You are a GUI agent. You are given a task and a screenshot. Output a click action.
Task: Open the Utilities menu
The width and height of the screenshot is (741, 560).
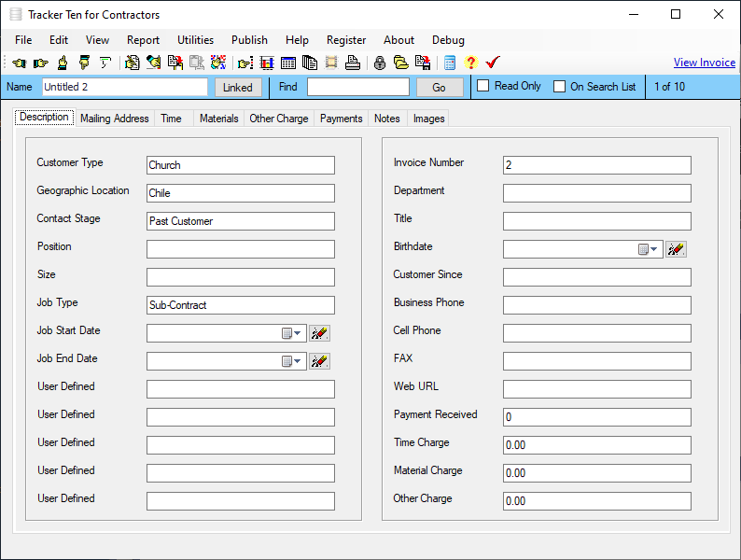(195, 40)
